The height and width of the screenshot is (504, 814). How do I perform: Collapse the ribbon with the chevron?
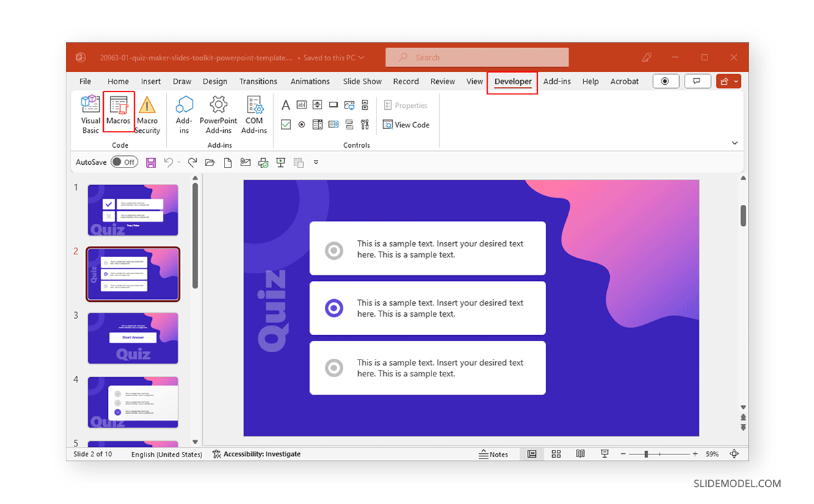click(x=735, y=142)
